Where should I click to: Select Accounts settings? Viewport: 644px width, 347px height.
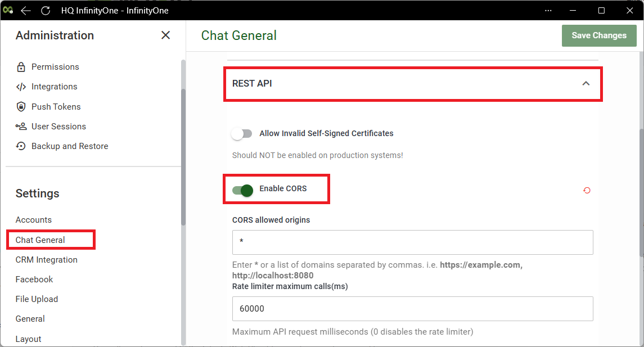(34, 220)
